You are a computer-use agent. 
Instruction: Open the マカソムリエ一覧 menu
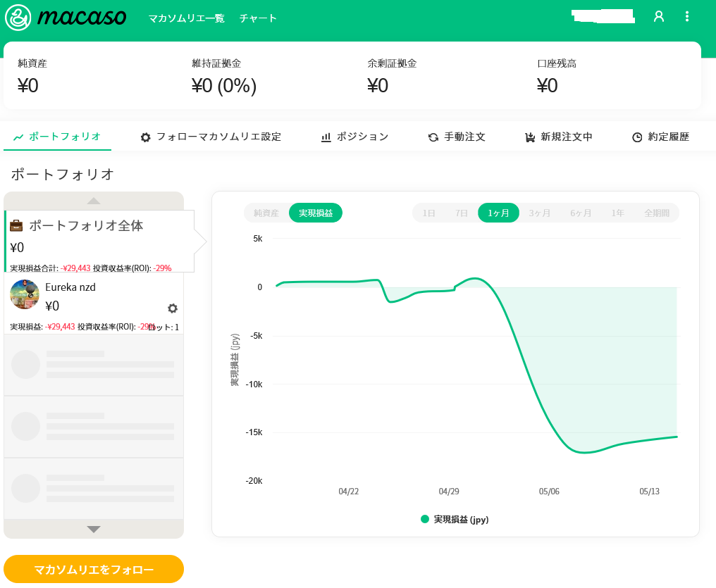click(186, 18)
